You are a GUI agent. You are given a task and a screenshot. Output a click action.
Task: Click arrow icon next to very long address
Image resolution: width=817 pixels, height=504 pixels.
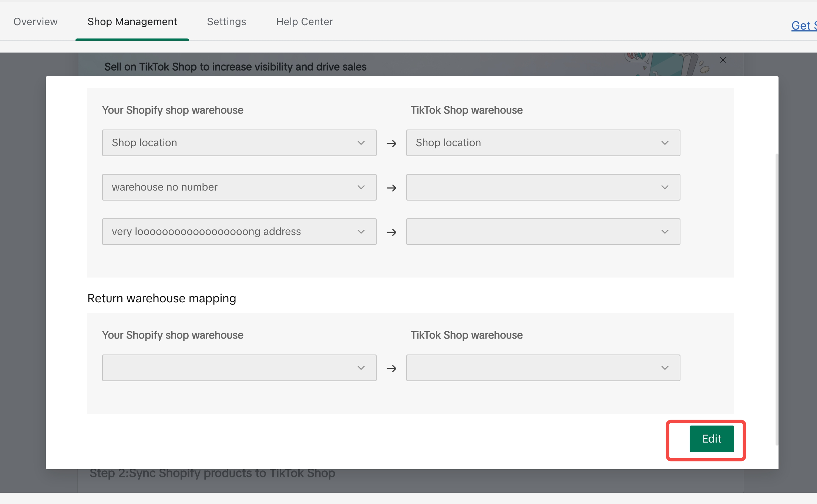(391, 232)
